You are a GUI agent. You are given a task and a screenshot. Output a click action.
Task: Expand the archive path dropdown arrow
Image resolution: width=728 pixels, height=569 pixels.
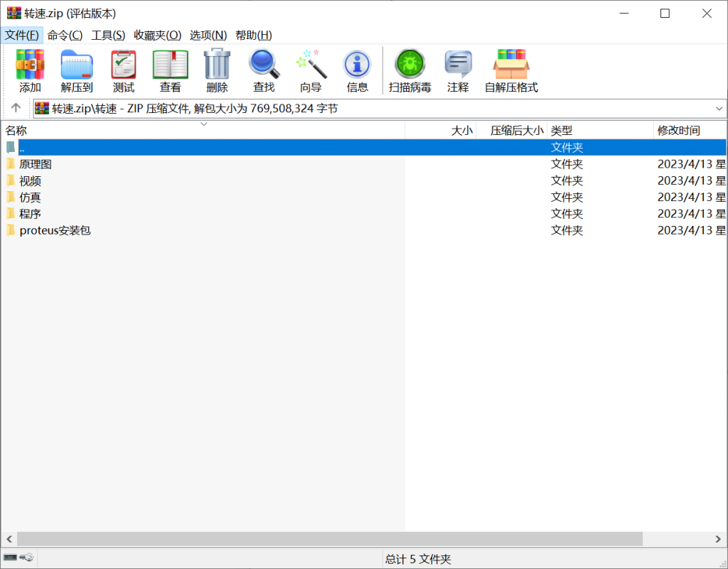pyautogui.click(x=719, y=109)
